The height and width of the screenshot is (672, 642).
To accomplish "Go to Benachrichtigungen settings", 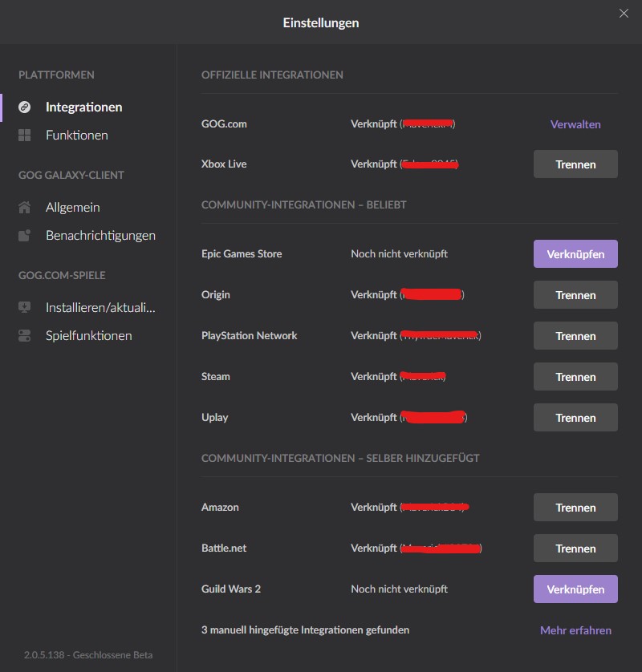I will click(x=100, y=235).
